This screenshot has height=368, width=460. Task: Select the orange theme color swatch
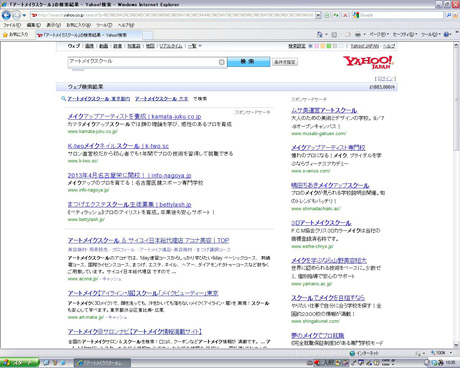click(x=322, y=46)
